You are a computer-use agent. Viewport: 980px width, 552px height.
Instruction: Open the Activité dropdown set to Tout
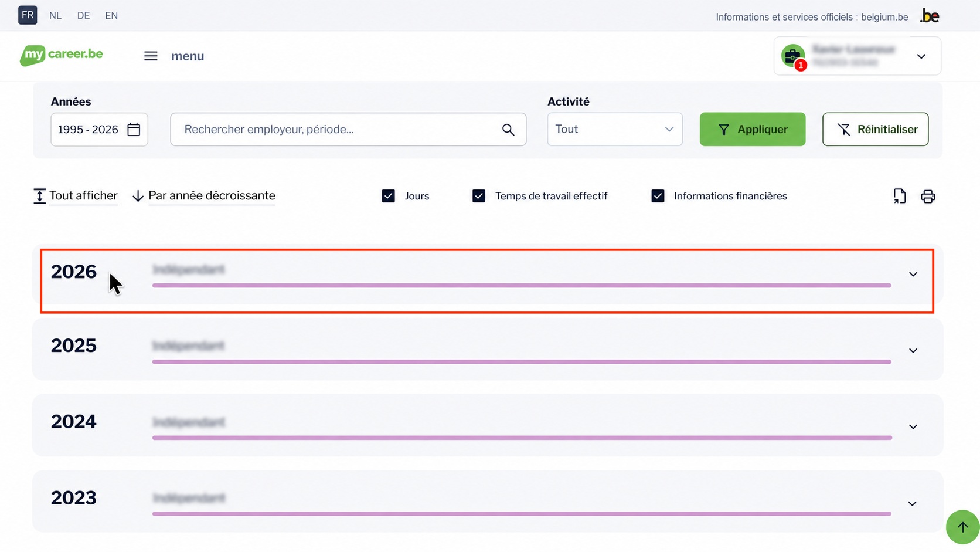[x=615, y=129]
